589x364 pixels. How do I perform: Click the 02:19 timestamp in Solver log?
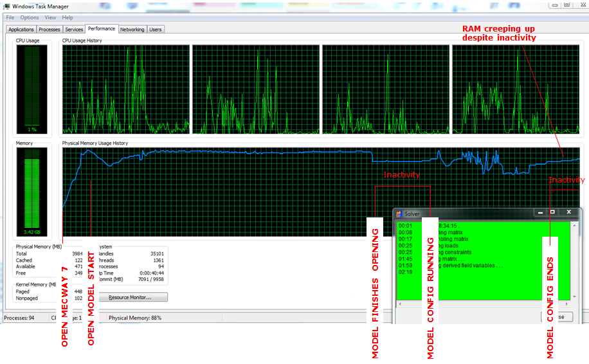click(405, 271)
